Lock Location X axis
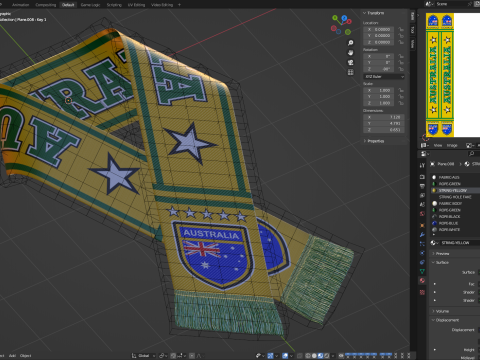 tap(401, 29)
